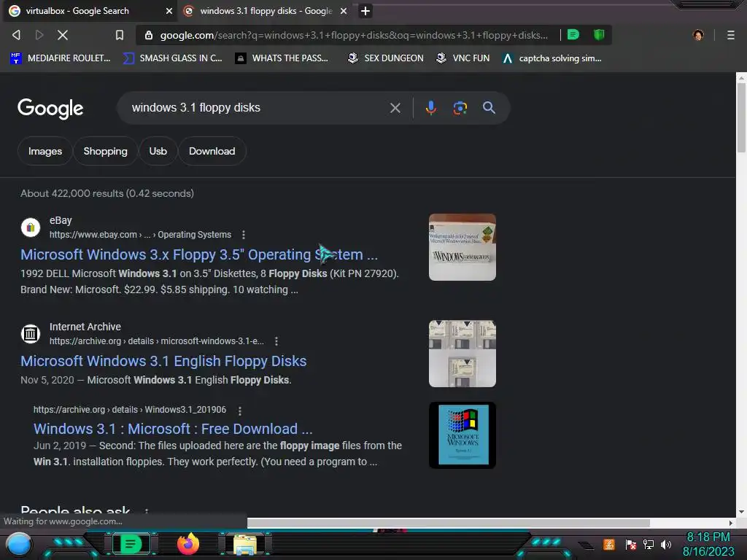Filter results by Images
Screen dimensions: 747x560
(x=44, y=151)
